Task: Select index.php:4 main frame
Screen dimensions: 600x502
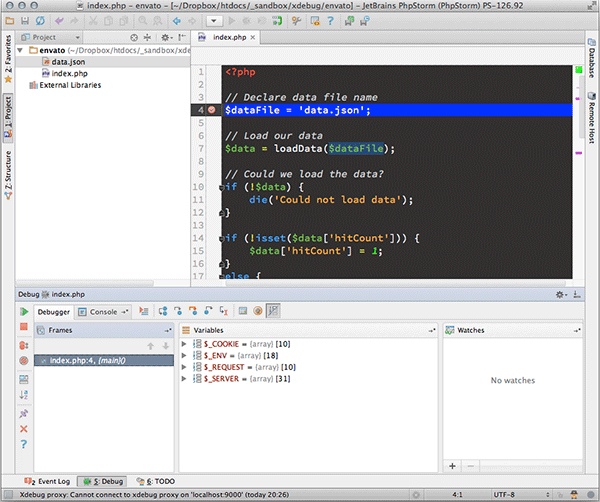Action: click(x=104, y=360)
